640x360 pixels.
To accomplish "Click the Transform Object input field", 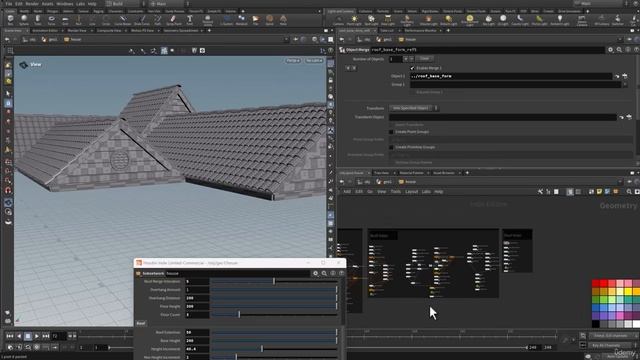I will pyautogui.click(x=502, y=118).
